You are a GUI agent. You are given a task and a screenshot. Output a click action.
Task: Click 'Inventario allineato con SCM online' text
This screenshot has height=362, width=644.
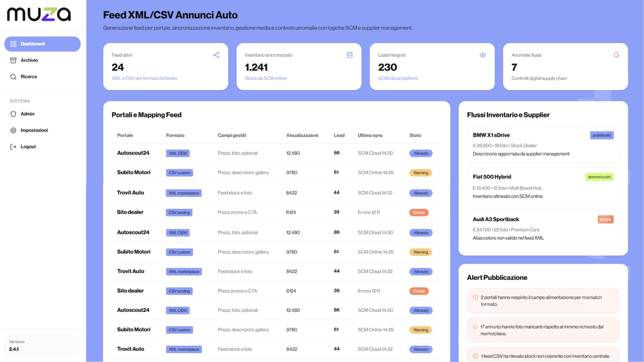(508, 196)
